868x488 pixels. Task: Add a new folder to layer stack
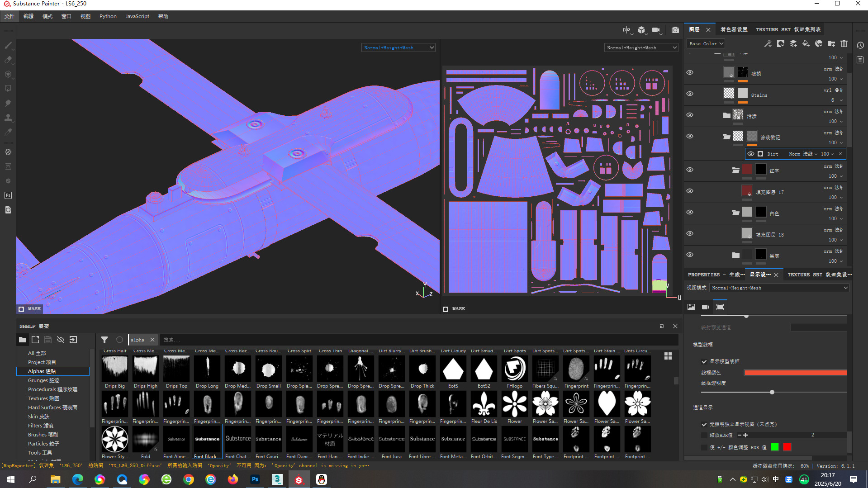click(x=831, y=43)
